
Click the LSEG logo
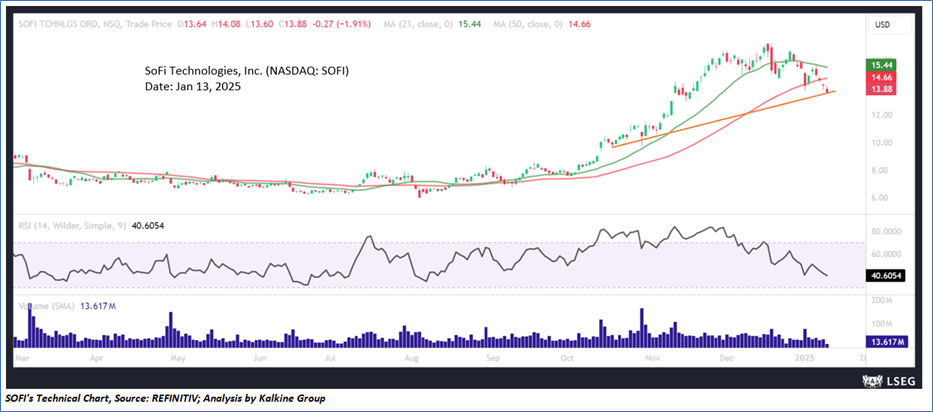click(x=888, y=381)
